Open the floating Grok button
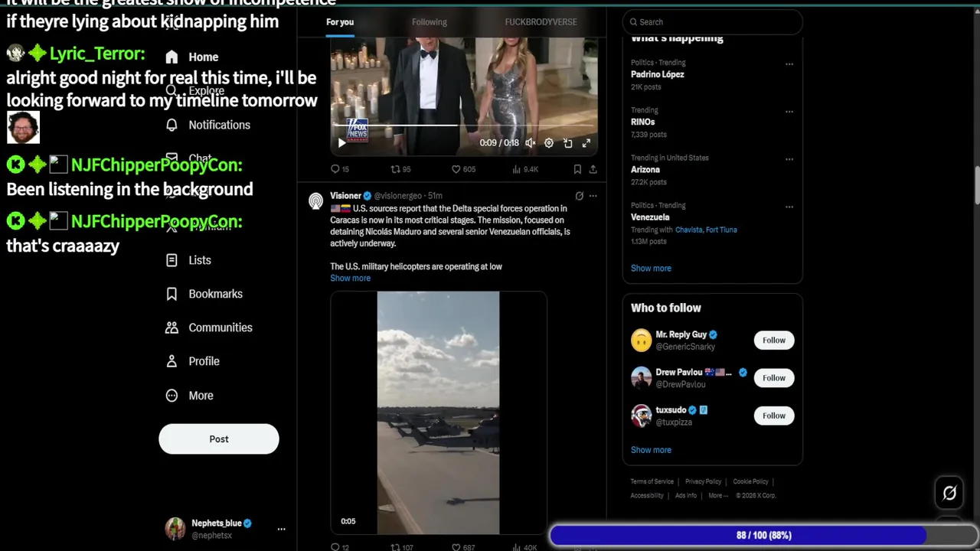 tap(949, 494)
